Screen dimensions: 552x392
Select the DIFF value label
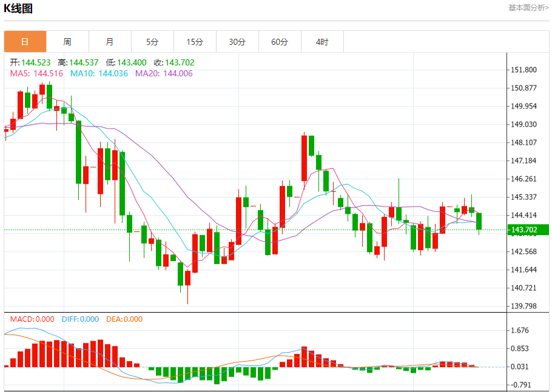coord(79,319)
